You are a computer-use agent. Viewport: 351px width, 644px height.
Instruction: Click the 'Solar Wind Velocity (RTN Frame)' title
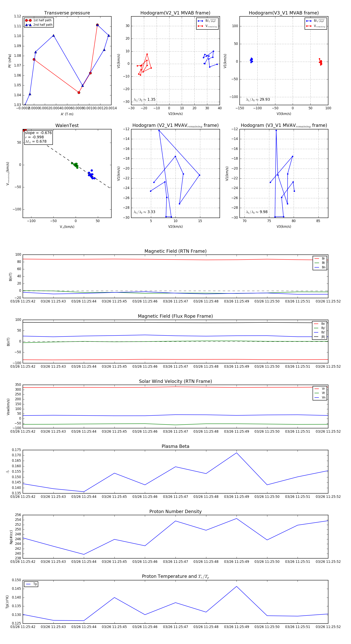coord(175,381)
